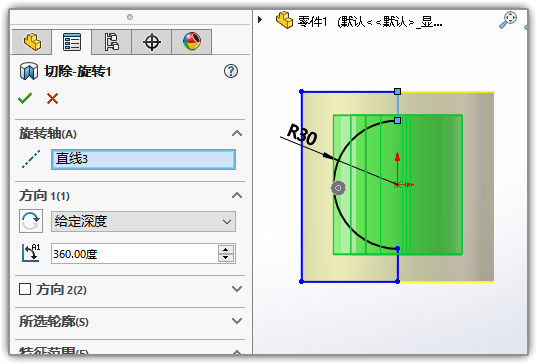Decrease the angle with down spinner
This screenshot has height=364, width=537.
pyautogui.click(x=226, y=258)
